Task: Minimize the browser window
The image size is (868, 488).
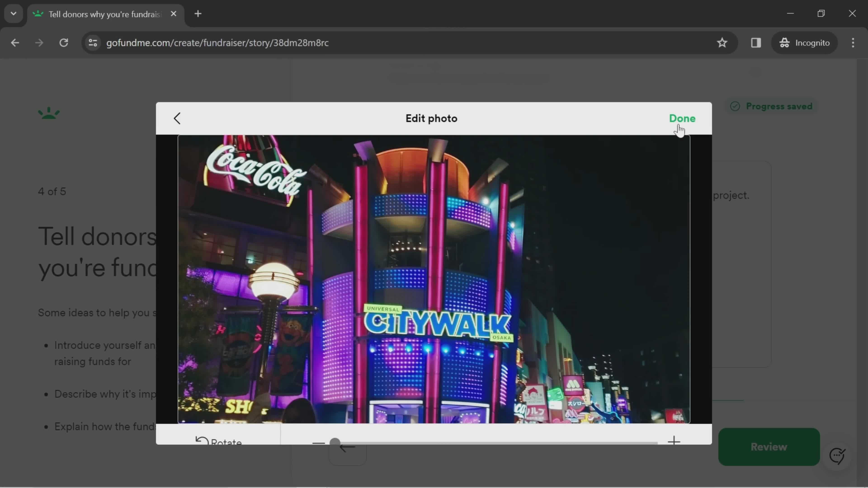Action: pos(790,14)
